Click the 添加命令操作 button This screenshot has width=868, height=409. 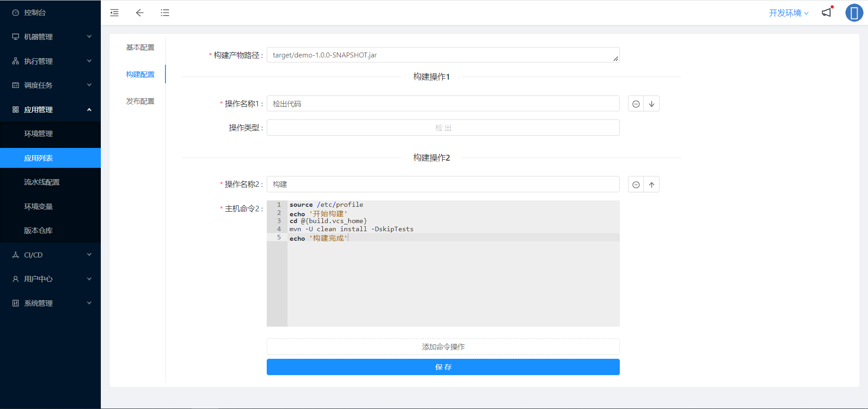click(443, 347)
